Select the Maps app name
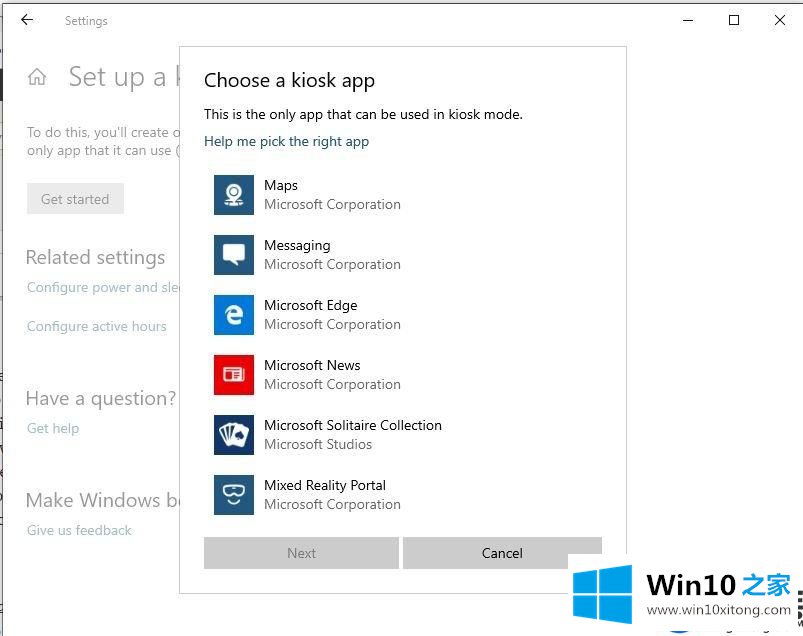Viewport: 803px width, 636px height. click(x=281, y=185)
